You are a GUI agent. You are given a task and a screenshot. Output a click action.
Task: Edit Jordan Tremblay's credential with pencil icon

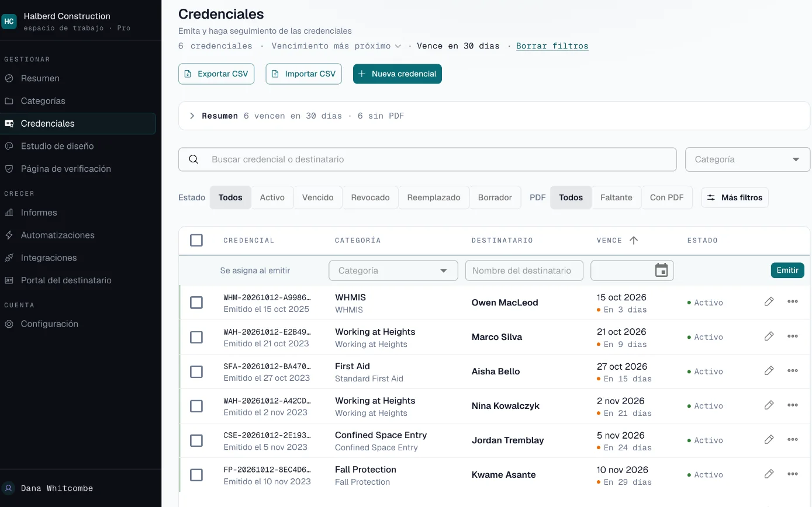769,439
